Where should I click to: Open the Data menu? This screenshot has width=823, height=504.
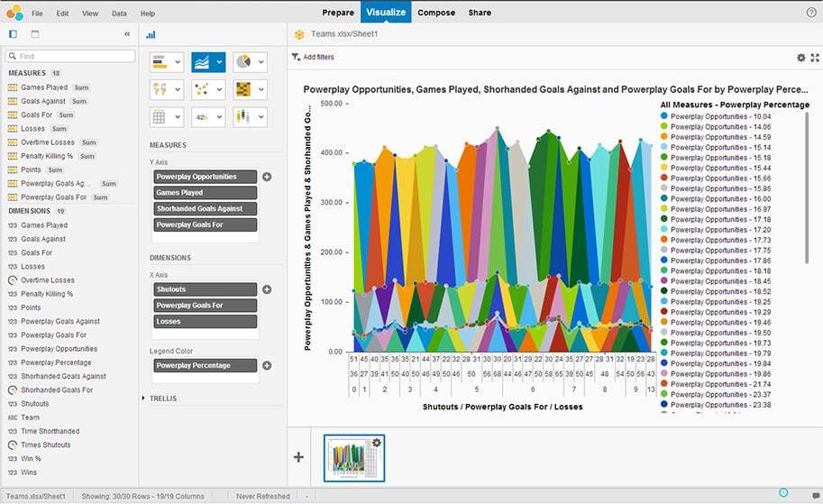coord(119,14)
